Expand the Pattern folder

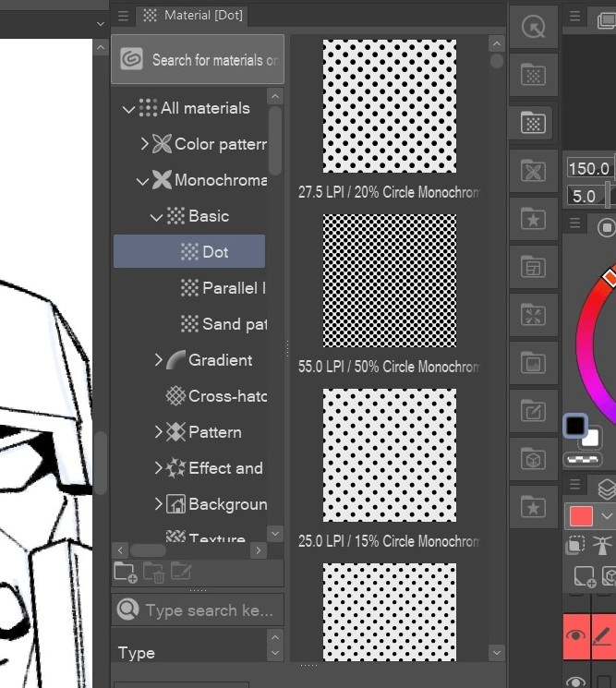point(159,432)
